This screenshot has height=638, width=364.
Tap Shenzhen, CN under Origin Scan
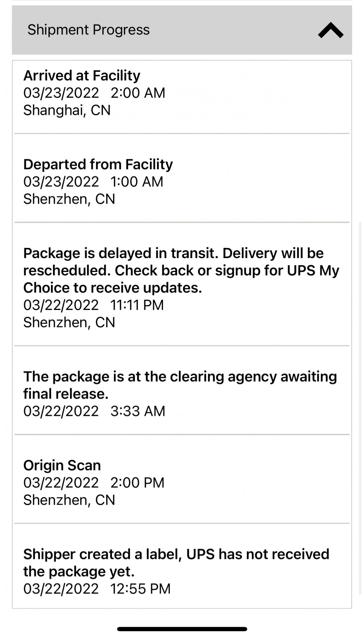click(x=69, y=500)
